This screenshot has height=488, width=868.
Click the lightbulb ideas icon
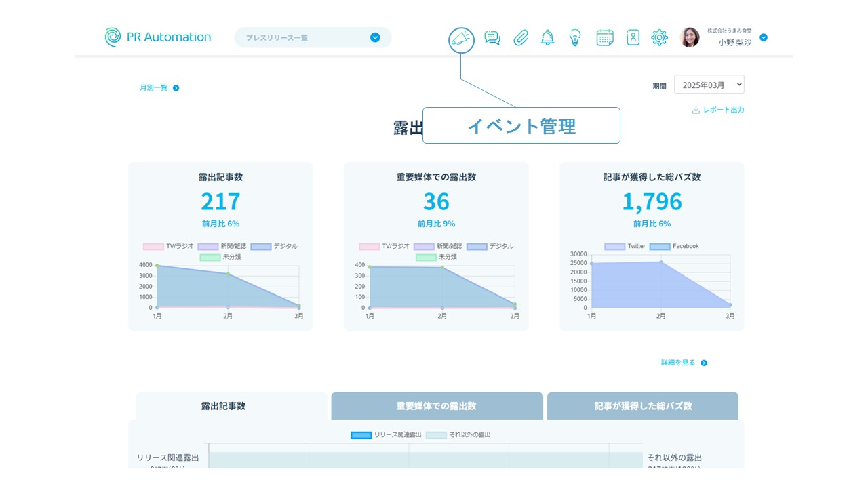click(575, 38)
